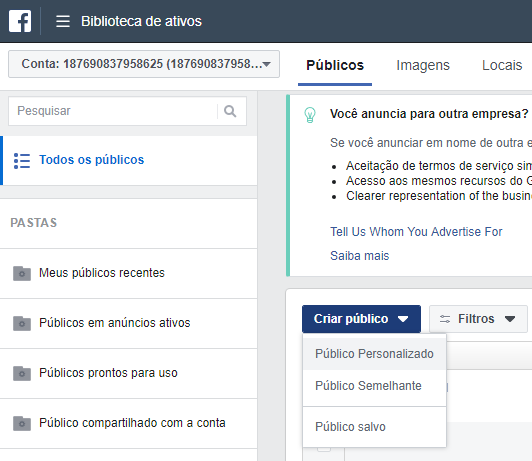Open the Conta account dropdown

pyautogui.click(x=144, y=64)
